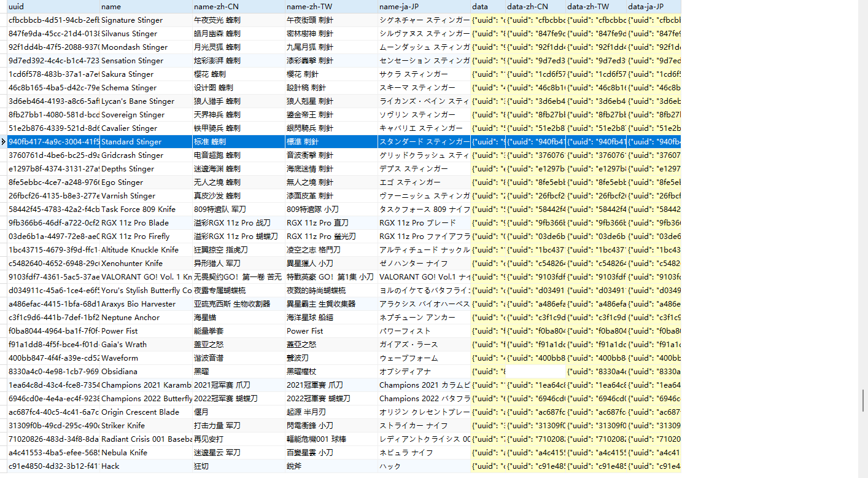Click the current row indicator arrow
Viewport: 868px width, 478px height.
coord(4,142)
